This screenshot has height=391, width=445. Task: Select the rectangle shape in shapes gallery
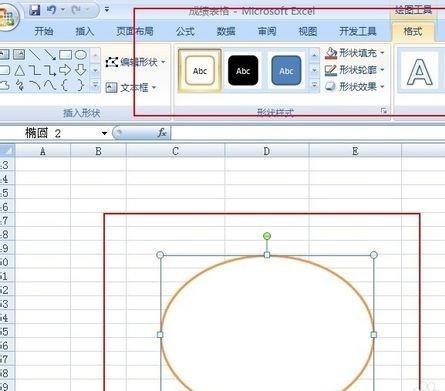(x=65, y=55)
